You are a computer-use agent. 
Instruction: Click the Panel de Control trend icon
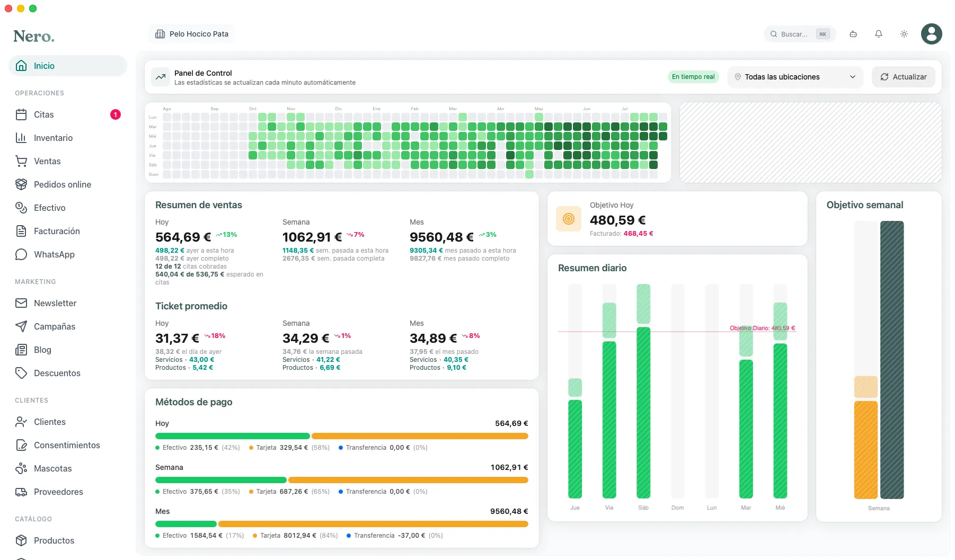(x=160, y=77)
